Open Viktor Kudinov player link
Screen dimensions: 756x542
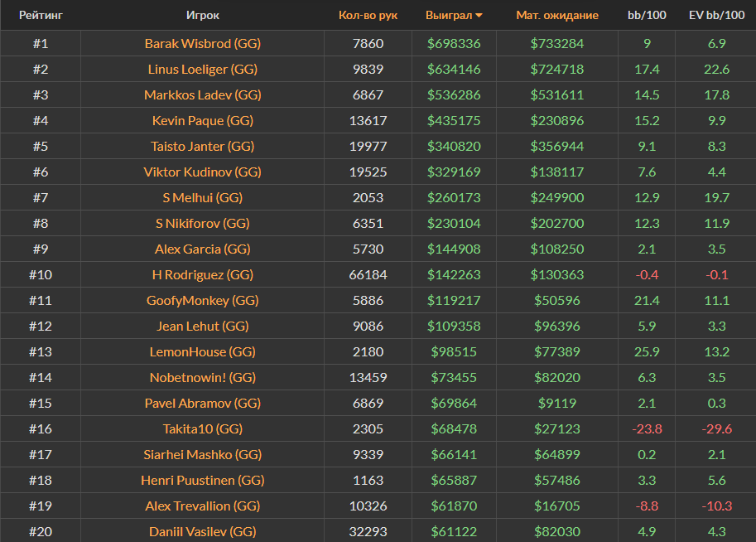point(203,172)
